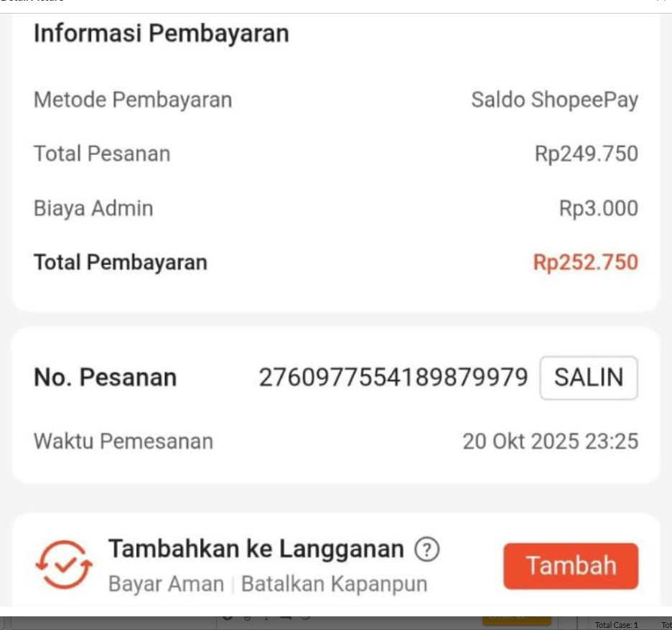Screen dimensions: 672x630
Task: Click the Tambahkan ke Langganan heading
Action: pos(256,549)
